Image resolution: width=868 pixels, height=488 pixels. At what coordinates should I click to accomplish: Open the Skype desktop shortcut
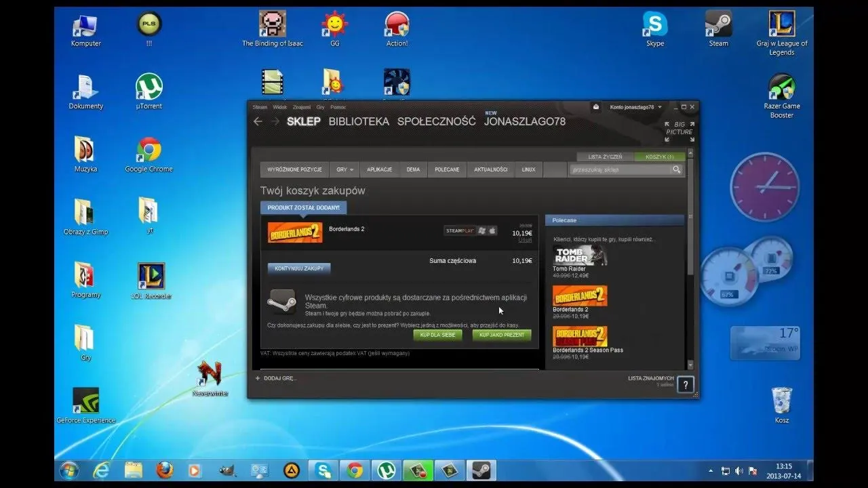click(655, 29)
